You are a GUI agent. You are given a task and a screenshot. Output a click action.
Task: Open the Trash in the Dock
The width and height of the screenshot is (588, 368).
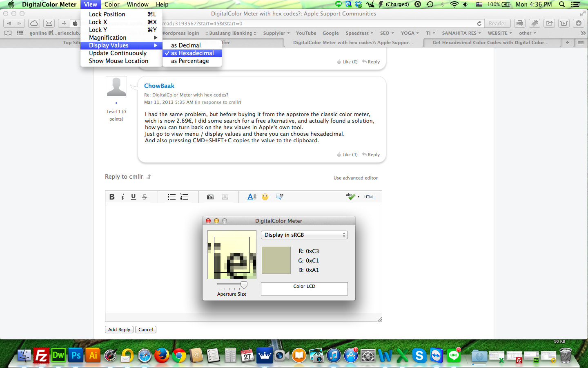coord(566,355)
